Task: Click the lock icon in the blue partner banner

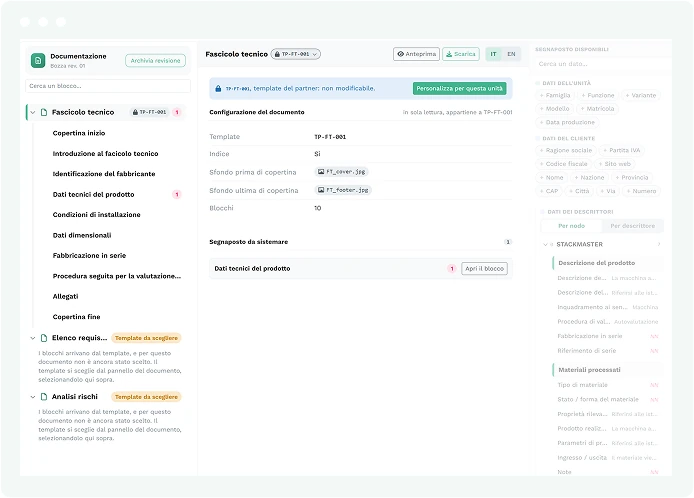Action: coord(218,89)
